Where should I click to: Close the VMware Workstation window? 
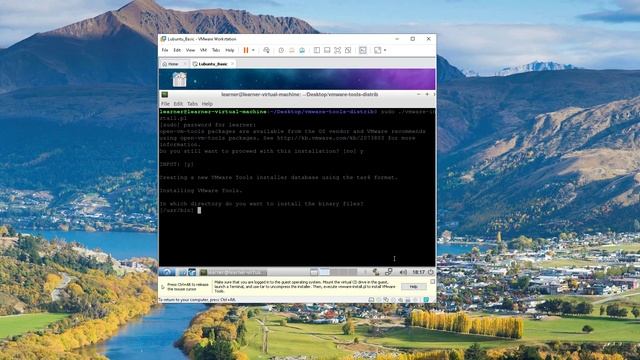(x=429, y=39)
